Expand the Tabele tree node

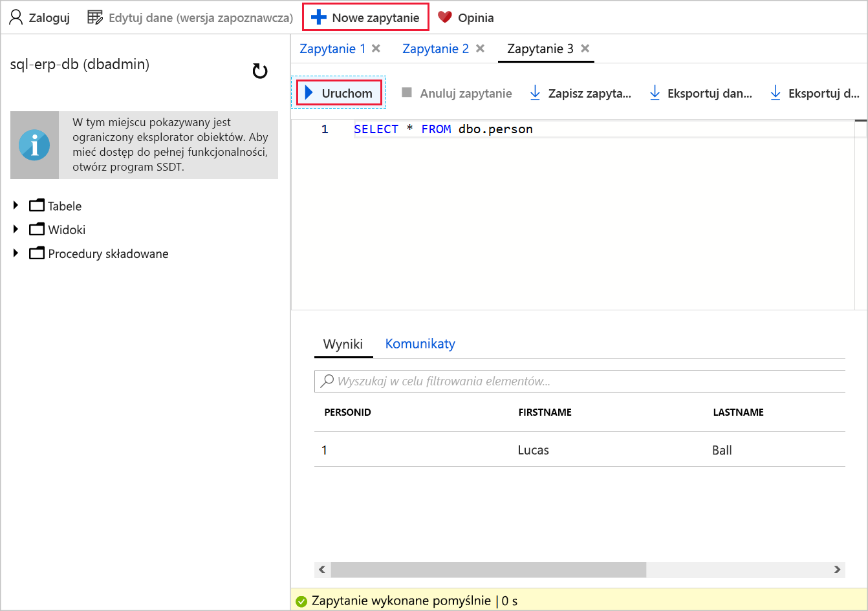pyautogui.click(x=16, y=206)
